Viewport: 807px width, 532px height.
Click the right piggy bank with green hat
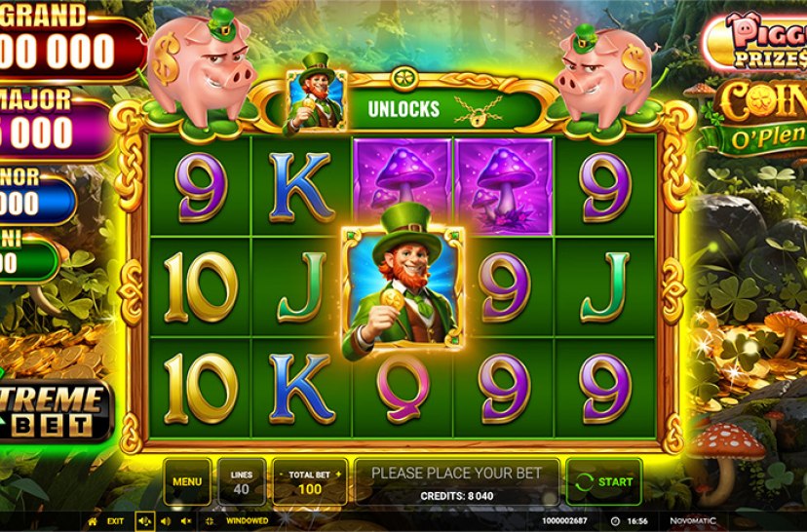(604, 75)
